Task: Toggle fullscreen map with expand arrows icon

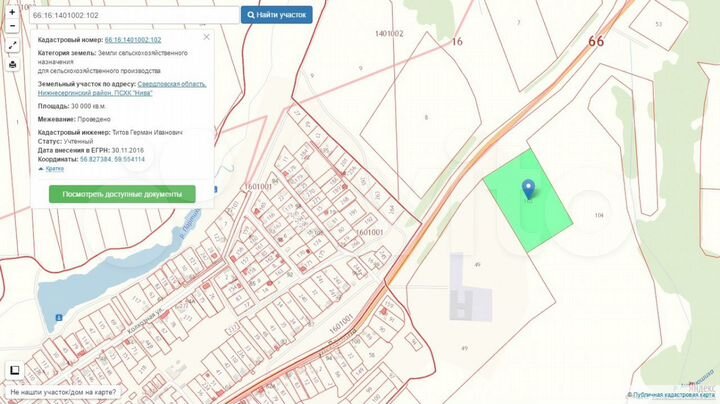Action: pyautogui.click(x=11, y=46)
